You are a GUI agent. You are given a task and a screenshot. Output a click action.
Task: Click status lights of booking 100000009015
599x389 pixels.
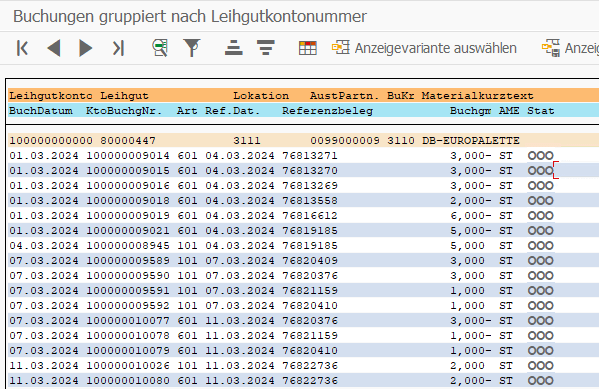[541, 170]
